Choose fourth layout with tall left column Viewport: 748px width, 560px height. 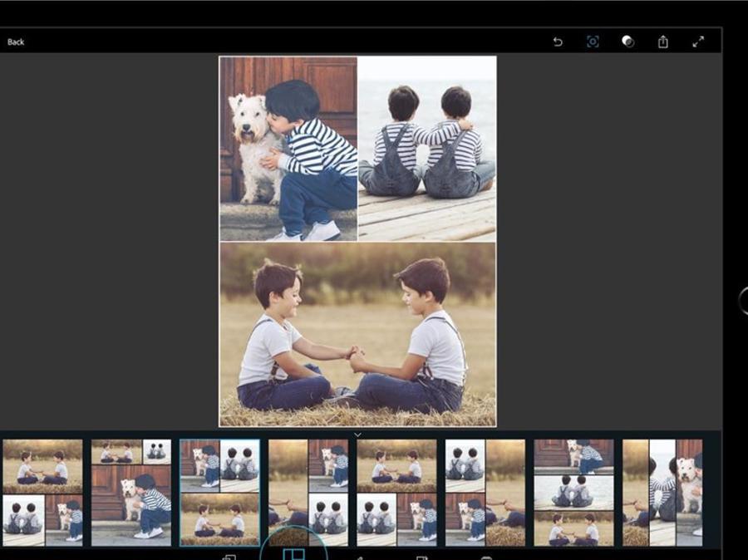308,492
